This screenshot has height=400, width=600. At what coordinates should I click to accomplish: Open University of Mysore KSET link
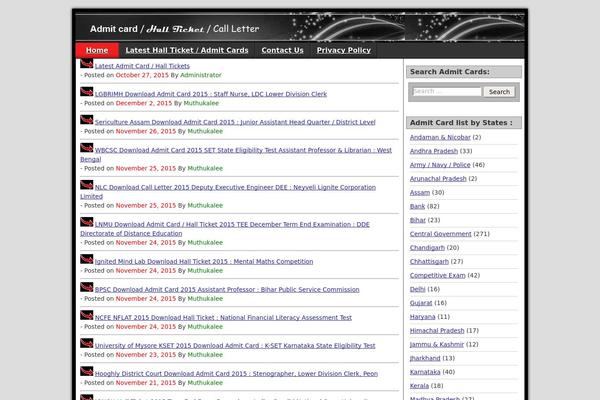[235, 345]
